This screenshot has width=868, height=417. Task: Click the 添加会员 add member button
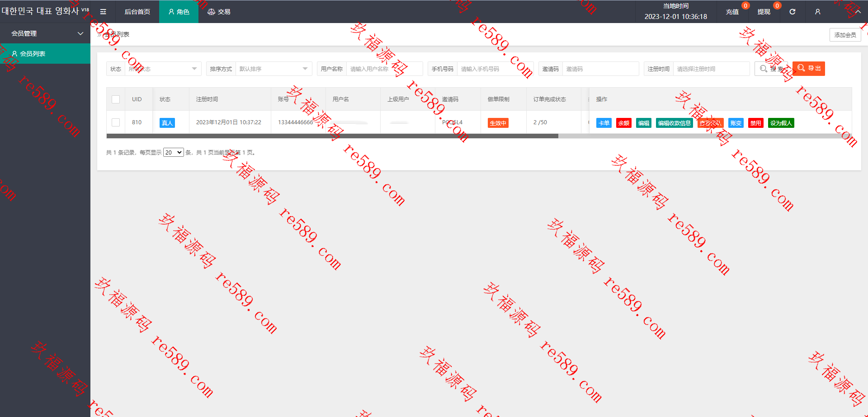845,35
